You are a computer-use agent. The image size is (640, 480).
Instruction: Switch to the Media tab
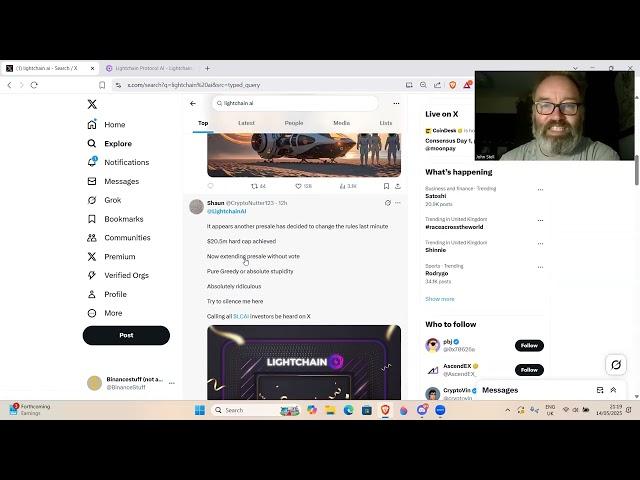click(341, 123)
